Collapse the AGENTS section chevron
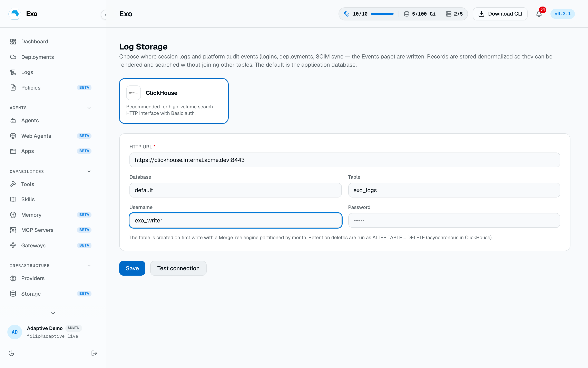 click(x=89, y=108)
